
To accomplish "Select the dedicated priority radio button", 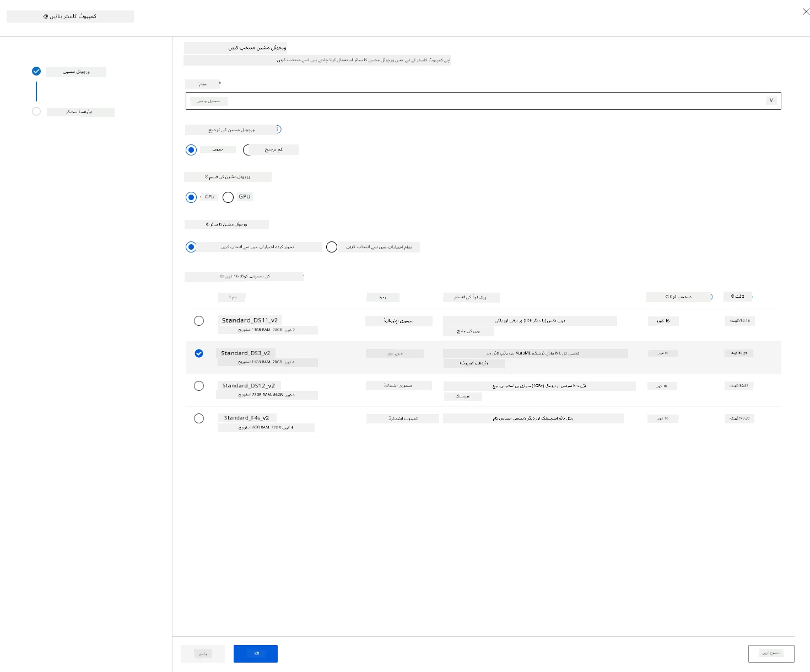I will click(x=191, y=150).
